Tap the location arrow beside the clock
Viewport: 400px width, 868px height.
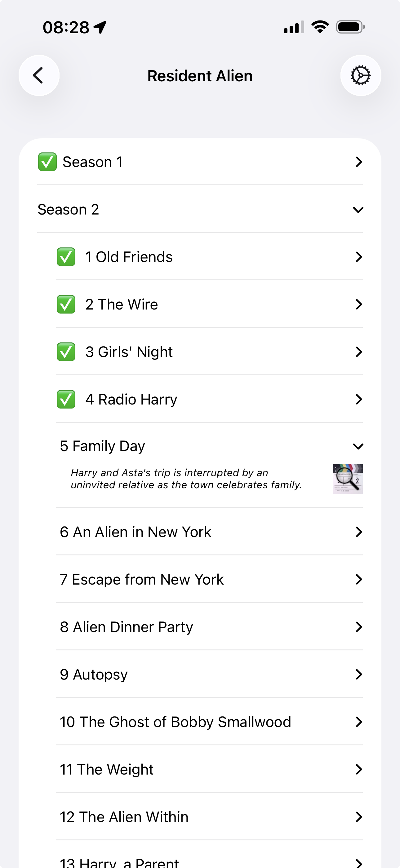point(100,27)
